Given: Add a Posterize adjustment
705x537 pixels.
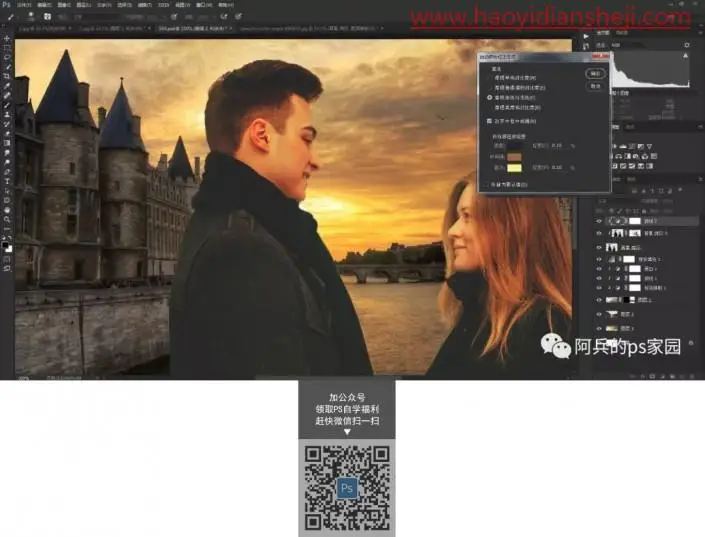Looking at the screenshot, I should (623, 166).
